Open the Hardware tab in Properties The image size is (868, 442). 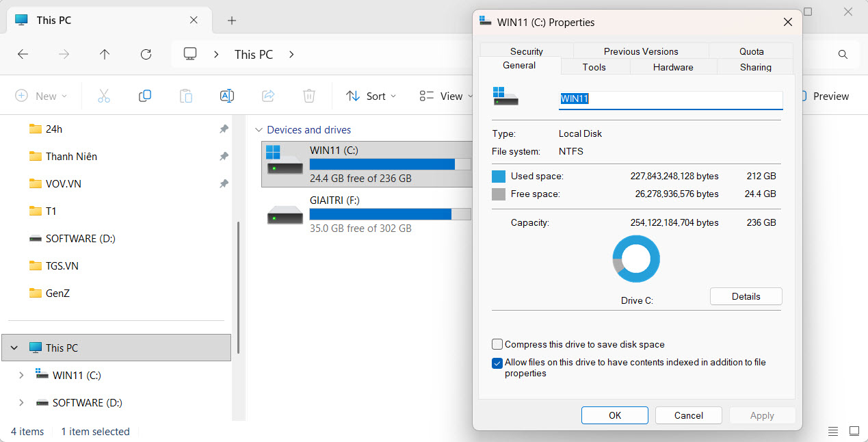(672, 66)
